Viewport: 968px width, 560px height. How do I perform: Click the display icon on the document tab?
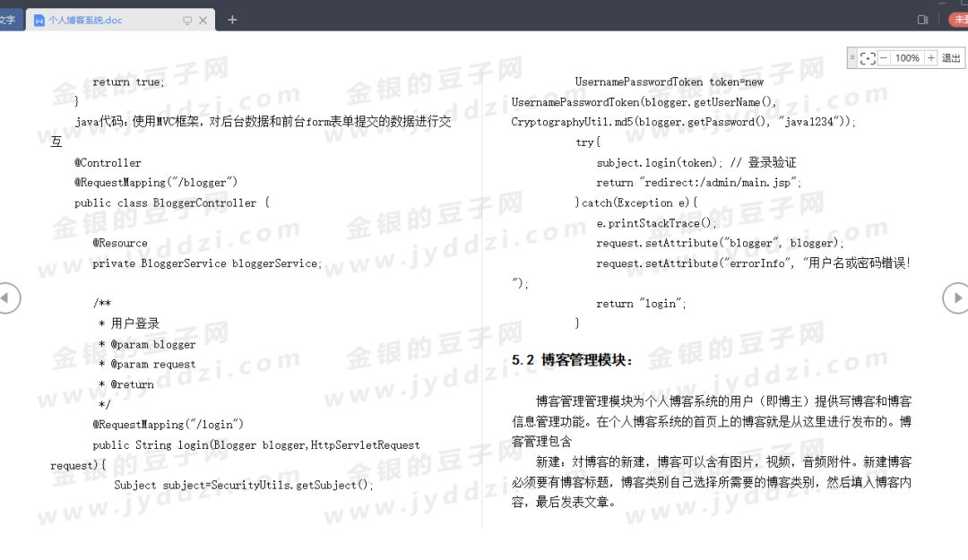pyautogui.click(x=187, y=21)
